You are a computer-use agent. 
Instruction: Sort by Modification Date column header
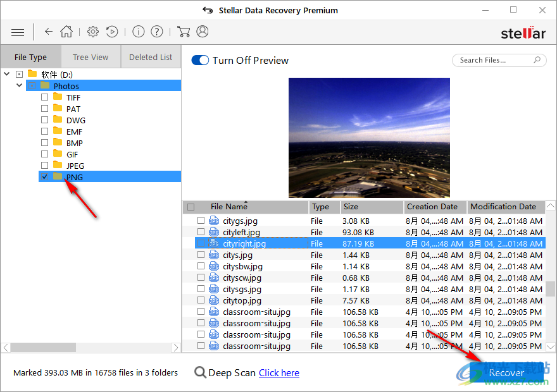(506, 207)
